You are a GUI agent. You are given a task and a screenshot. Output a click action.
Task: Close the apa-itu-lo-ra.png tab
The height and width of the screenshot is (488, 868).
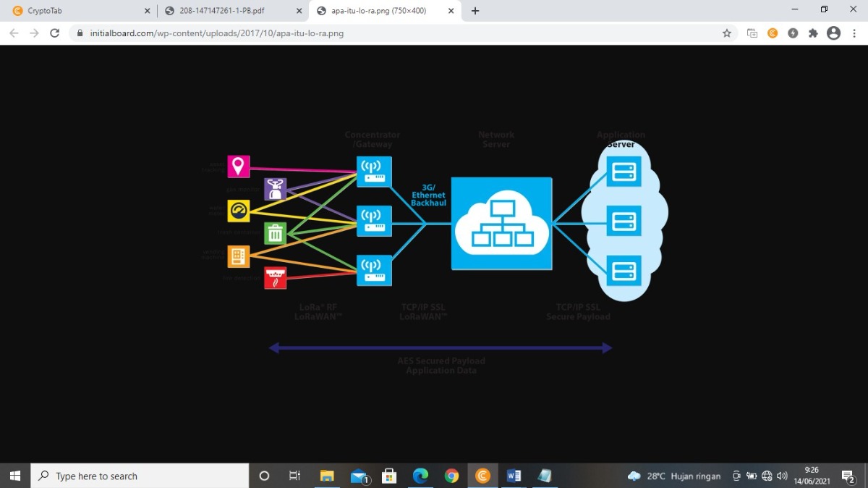(451, 11)
